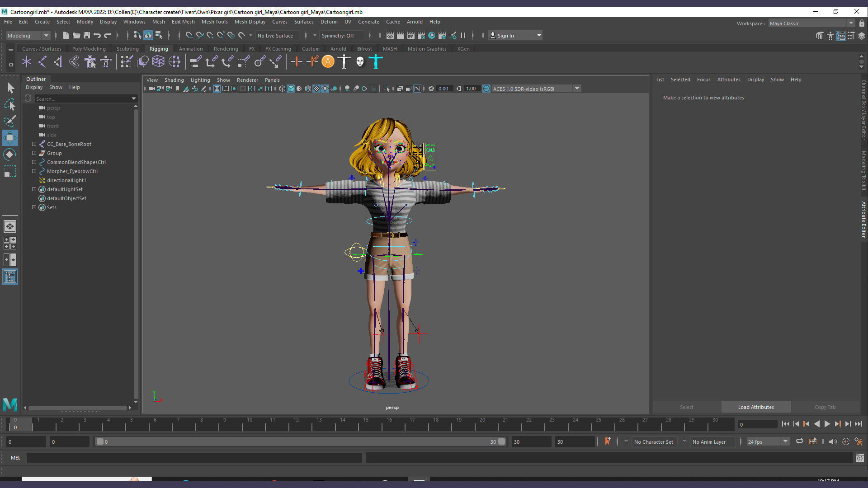The image size is (868, 488).
Task: Expand CC_Base_BoneRoot in Outliner
Action: [34, 144]
